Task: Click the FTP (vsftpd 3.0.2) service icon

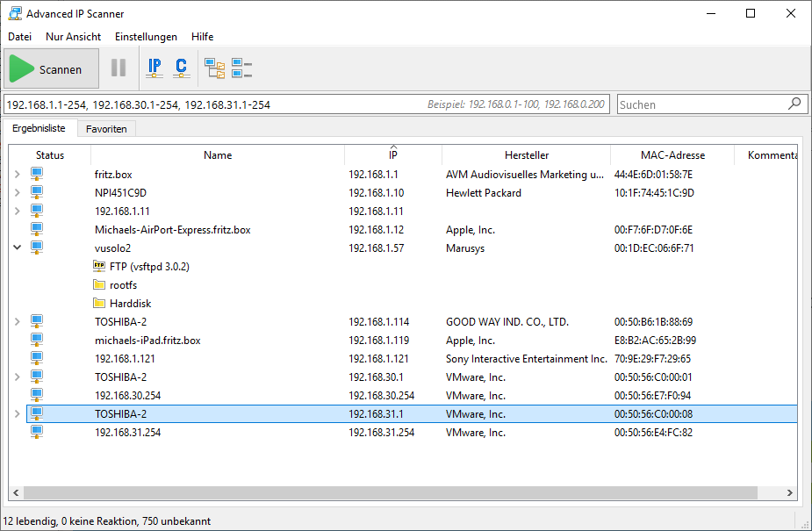Action: click(x=99, y=266)
